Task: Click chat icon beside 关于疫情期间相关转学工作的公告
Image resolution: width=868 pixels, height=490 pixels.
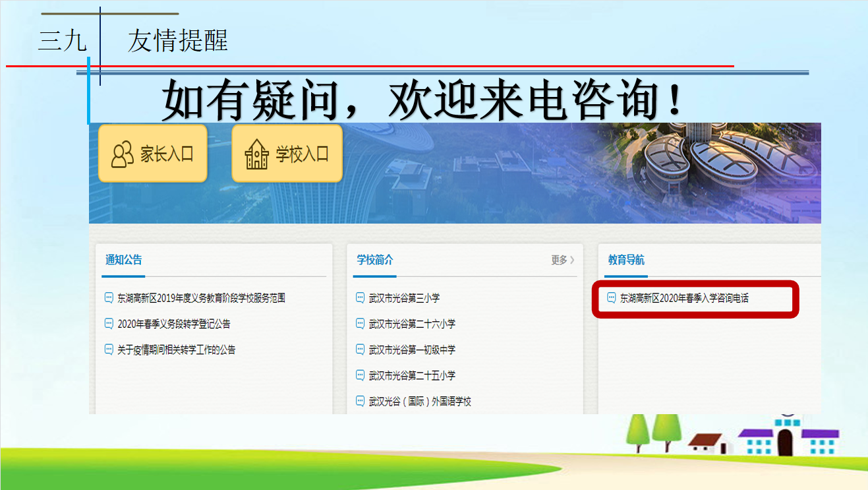Action: (x=109, y=350)
